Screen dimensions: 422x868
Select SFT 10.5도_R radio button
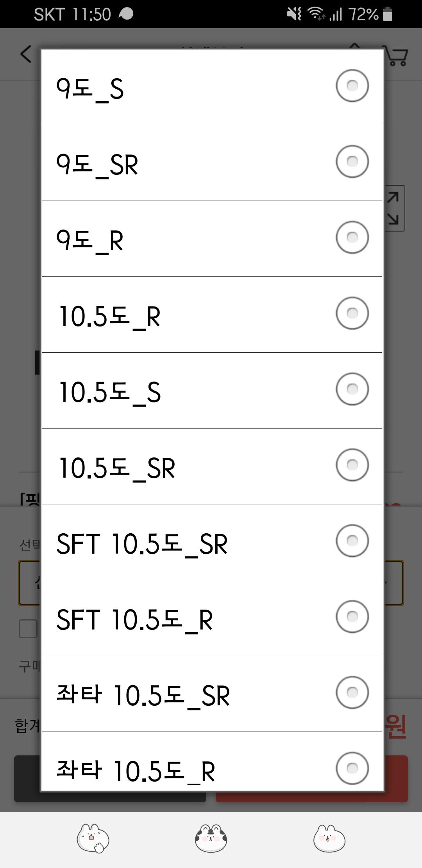[352, 617]
